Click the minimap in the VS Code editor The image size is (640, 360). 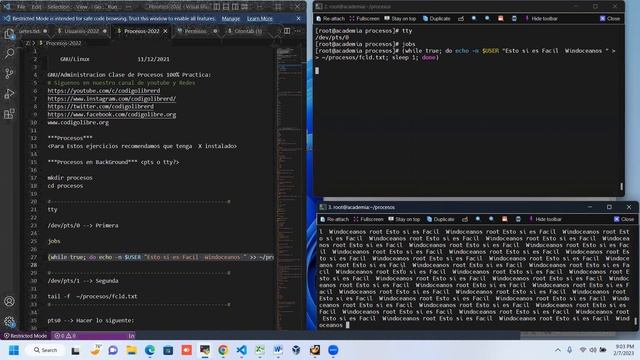click(289, 188)
